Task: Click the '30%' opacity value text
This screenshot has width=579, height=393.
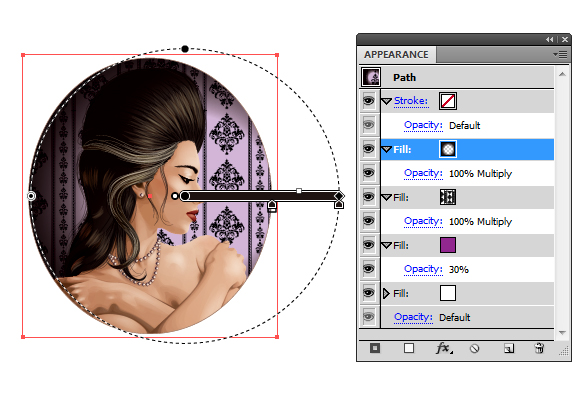Action: [x=459, y=269]
